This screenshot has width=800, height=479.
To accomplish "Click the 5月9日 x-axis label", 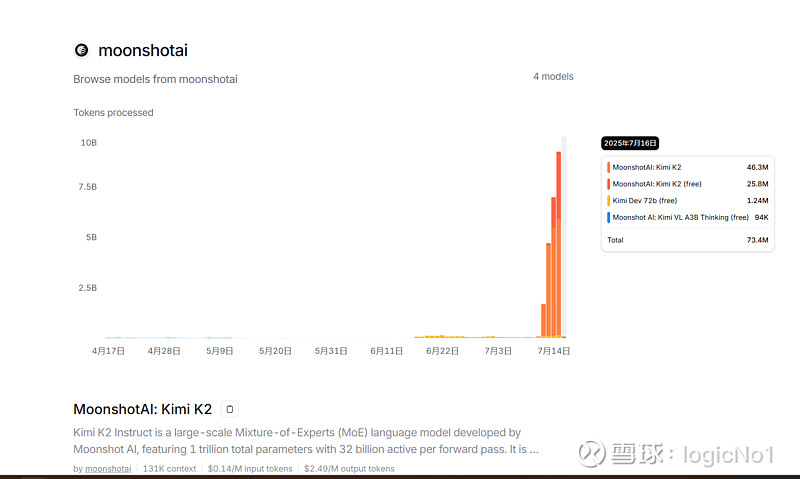I will 219,351.
